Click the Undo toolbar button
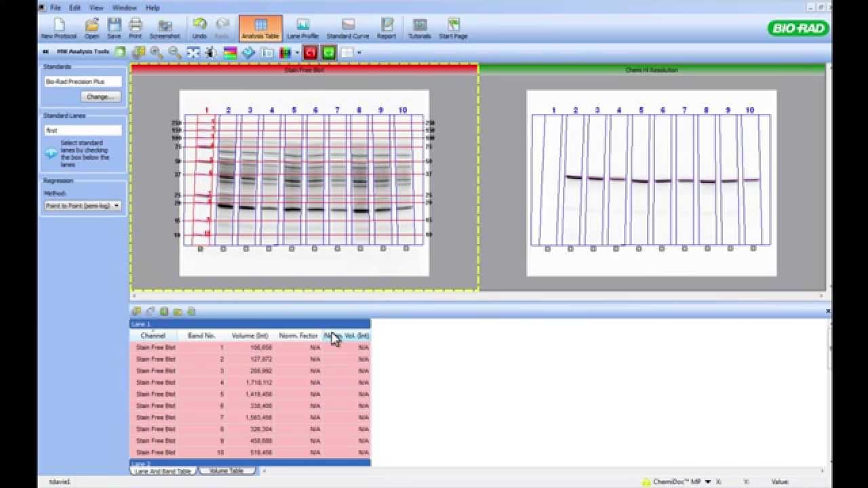Screen dimensions: 868x488 click(199, 28)
